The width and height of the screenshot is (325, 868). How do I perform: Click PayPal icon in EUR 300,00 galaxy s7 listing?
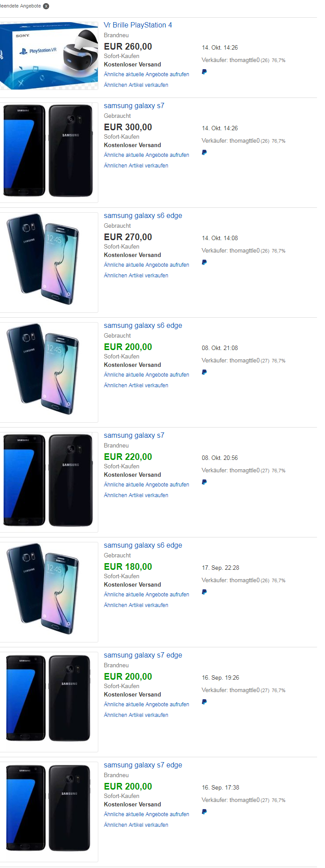pyautogui.click(x=204, y=152)
